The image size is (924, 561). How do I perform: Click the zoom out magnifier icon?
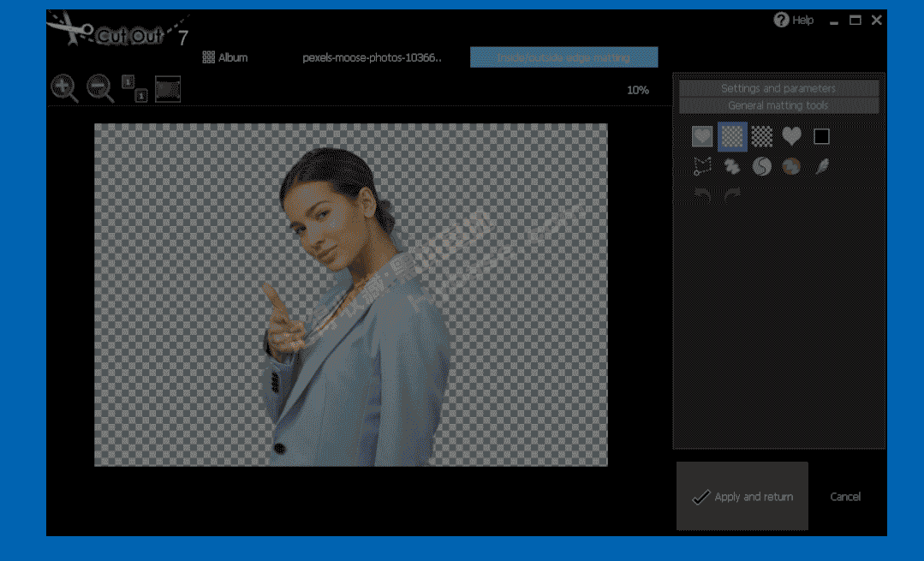100,89
